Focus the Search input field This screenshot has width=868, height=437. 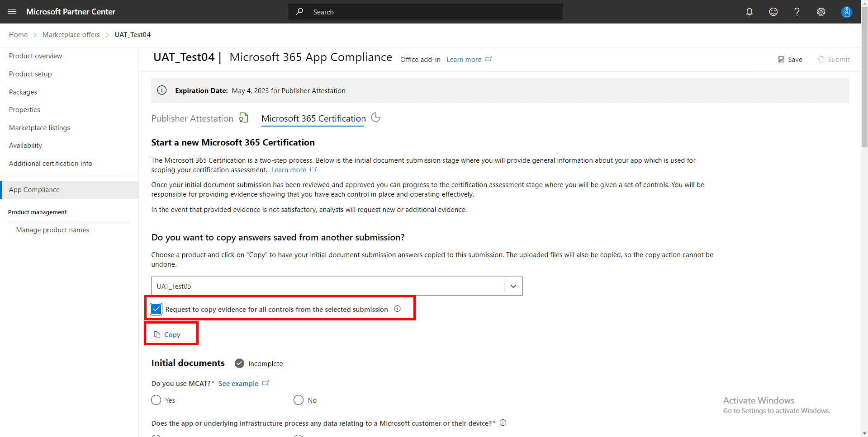425,12
